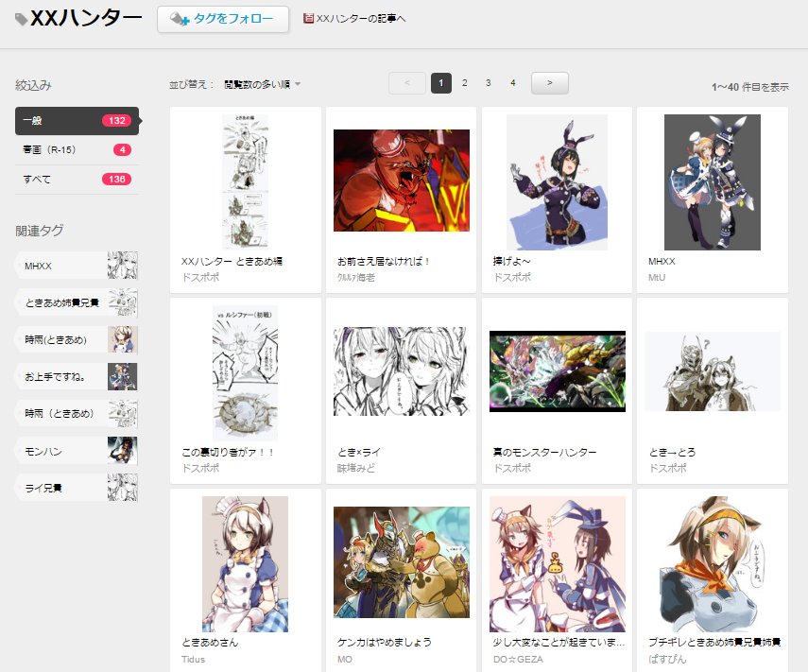Open the お前さえ居なければ！ red bear thumbnail

tap(402, 181)
